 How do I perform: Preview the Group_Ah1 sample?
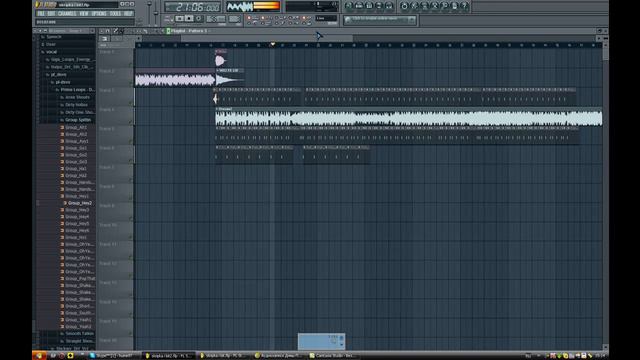pos(76,127)
